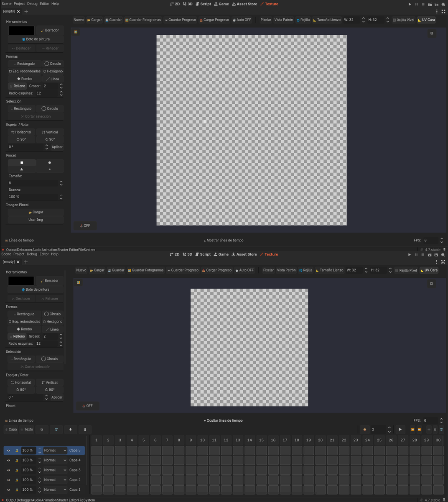Click the add frame plus icon in timeline

[429, 430]
